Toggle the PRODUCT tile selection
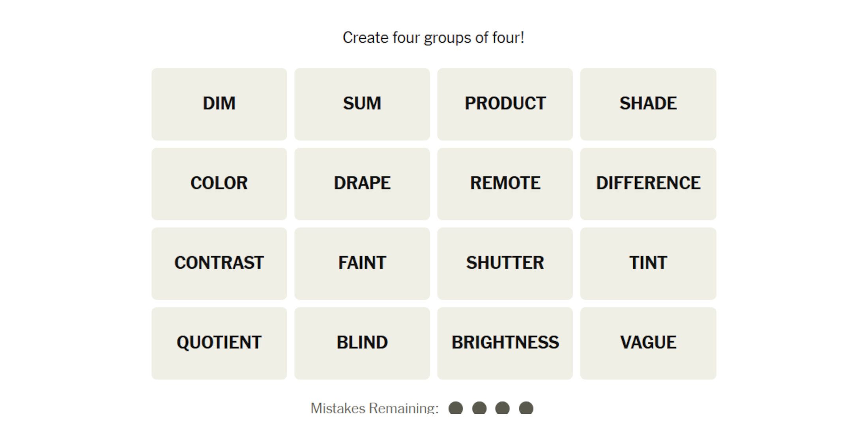868x434 pixels. 505,104
